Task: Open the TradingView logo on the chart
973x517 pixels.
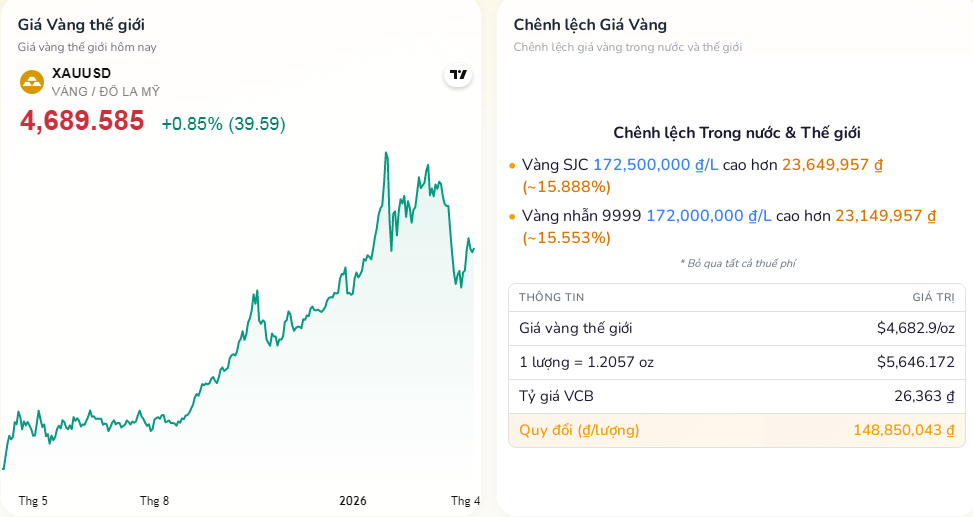Action: [458, 75]
